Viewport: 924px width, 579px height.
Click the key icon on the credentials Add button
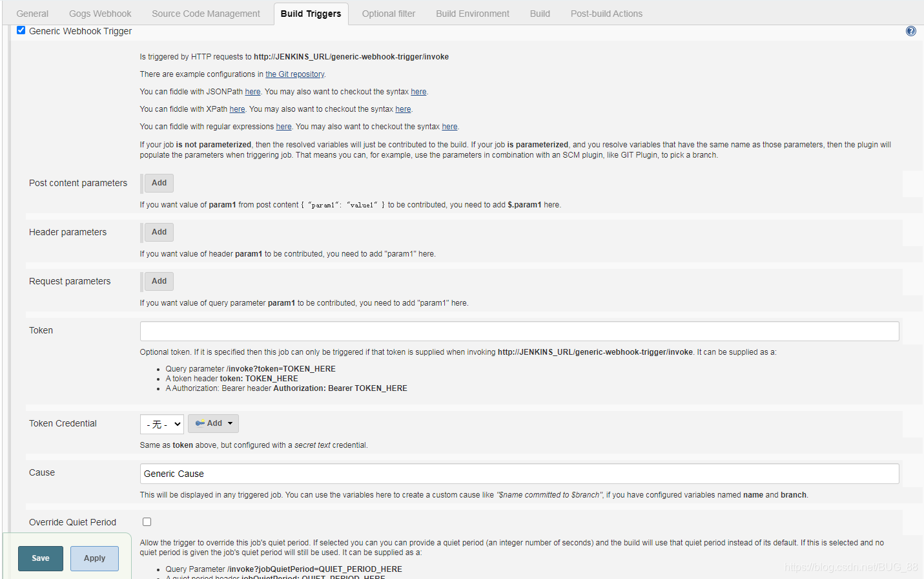pos(200,423)
